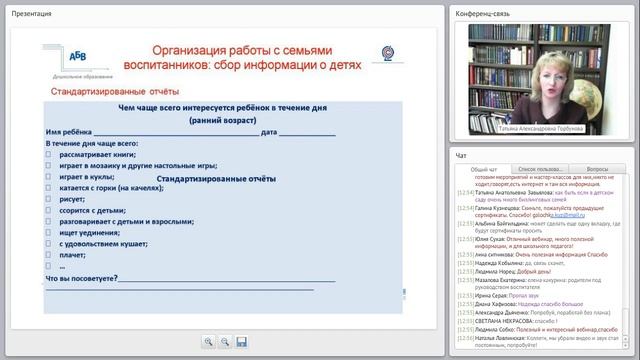Zoom out of the presentation slide
Image resolution: width=640 pixels, height=360 pixels.
click(x=225, y=342)
